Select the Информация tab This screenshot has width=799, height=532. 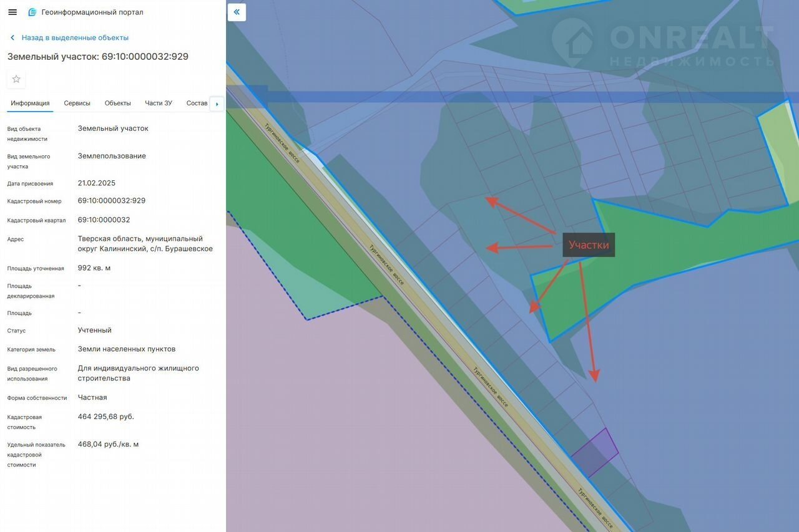30,104
